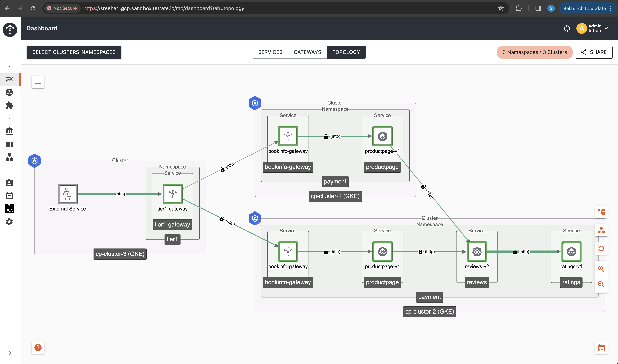Zoom in with the magnifier plus icon
The width and height of the screenshot is (618, 364).
(x=601, y=269)
